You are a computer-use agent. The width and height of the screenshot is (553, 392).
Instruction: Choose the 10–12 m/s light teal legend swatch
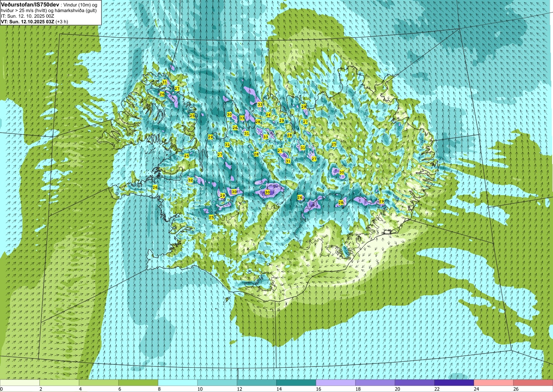[217, 383]
